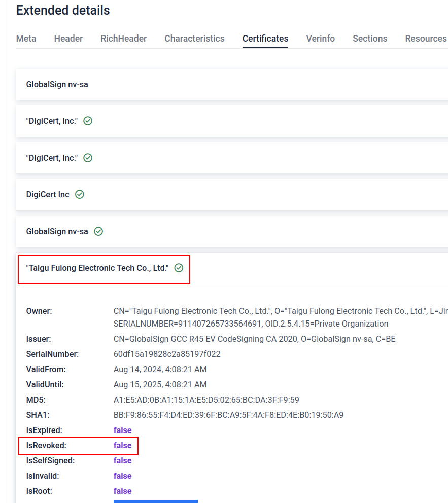Click the IsExpired: field label
Viewport: 448px width, 503px height.
44,430
